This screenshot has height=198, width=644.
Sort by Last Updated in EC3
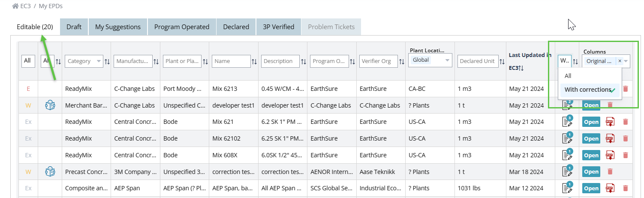[x=521, y=69]
